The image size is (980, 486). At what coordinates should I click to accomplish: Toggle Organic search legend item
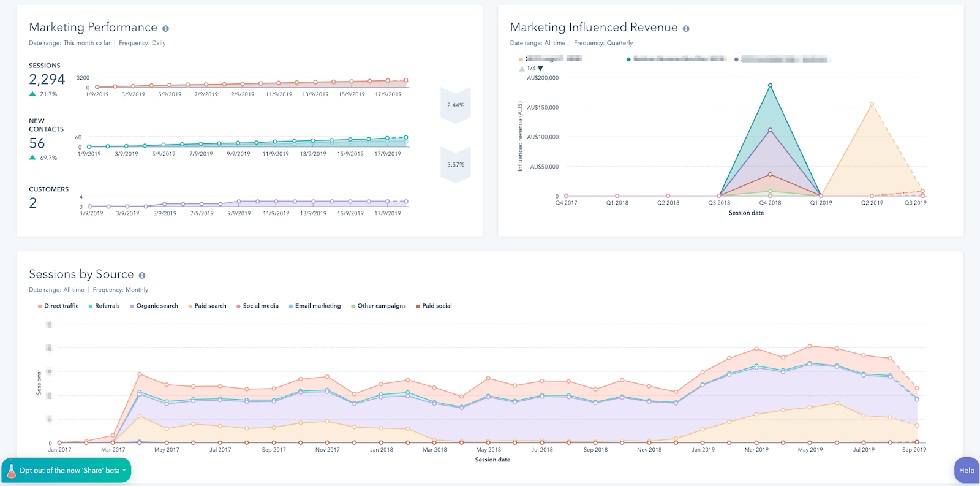click(x=154, y=306)
